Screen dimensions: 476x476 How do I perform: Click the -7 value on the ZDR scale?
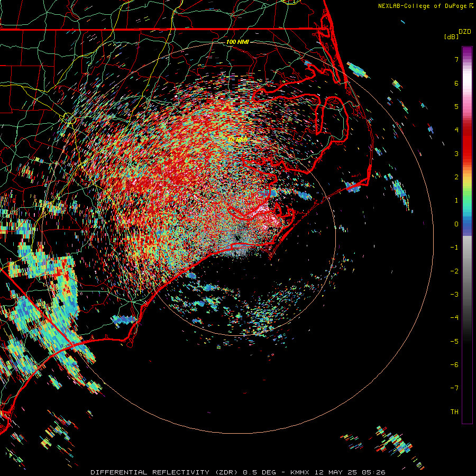click(x=454, y=388)
